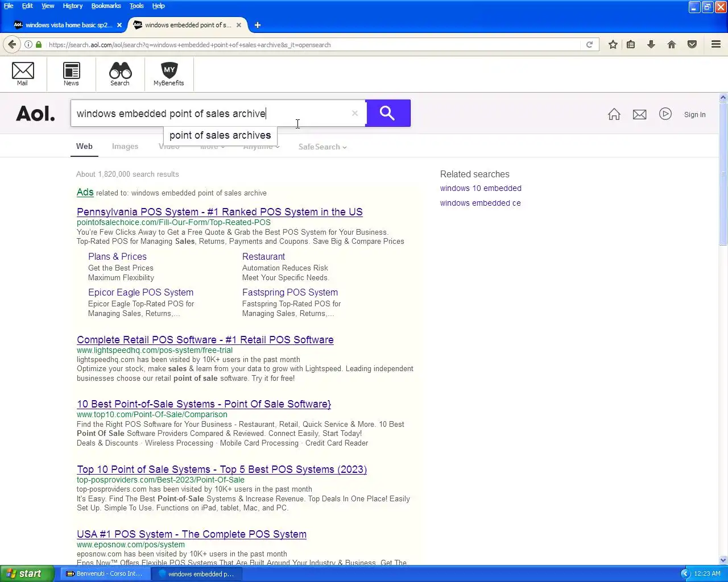Open Complete Retail POS Software link
Screen dimensions: 728x582
205,340
